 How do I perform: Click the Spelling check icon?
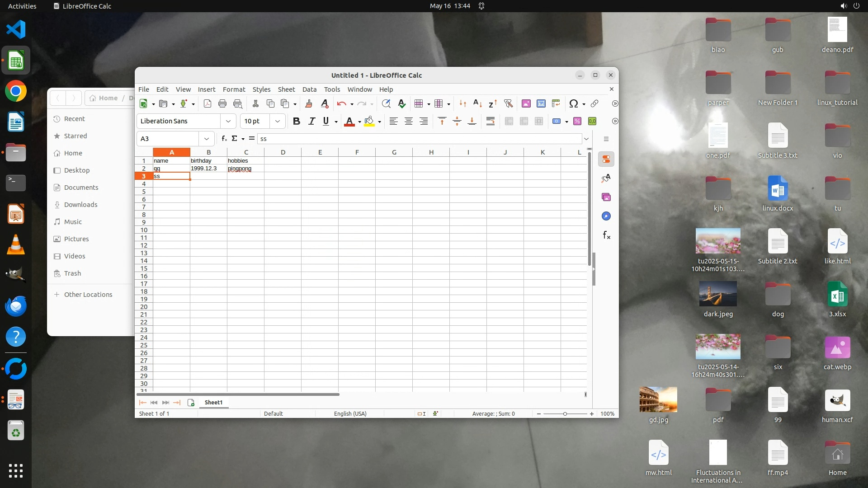[401, 104]
